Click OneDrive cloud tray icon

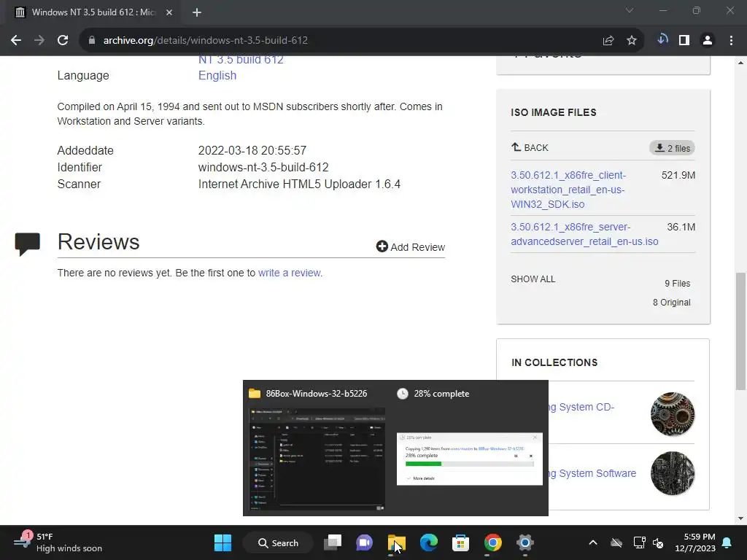pos(616,542)
